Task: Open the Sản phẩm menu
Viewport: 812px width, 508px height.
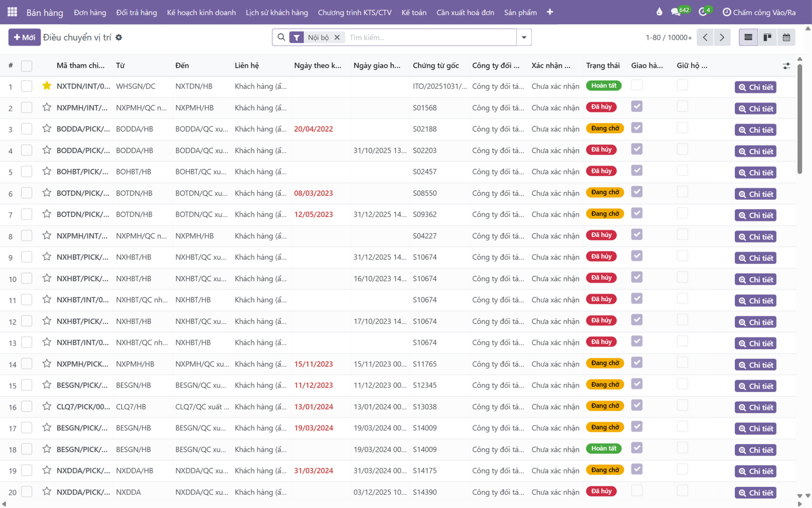Action: coord(520,12)
